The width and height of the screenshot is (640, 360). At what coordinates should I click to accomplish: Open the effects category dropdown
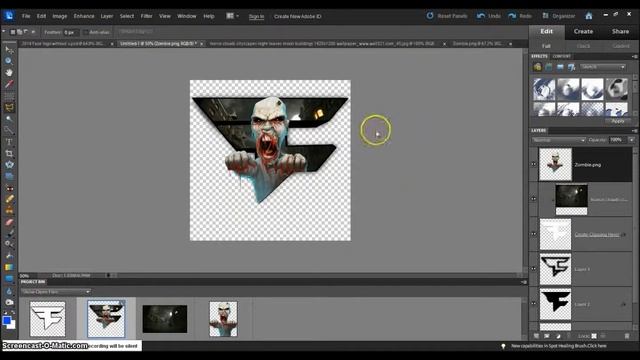603,67
